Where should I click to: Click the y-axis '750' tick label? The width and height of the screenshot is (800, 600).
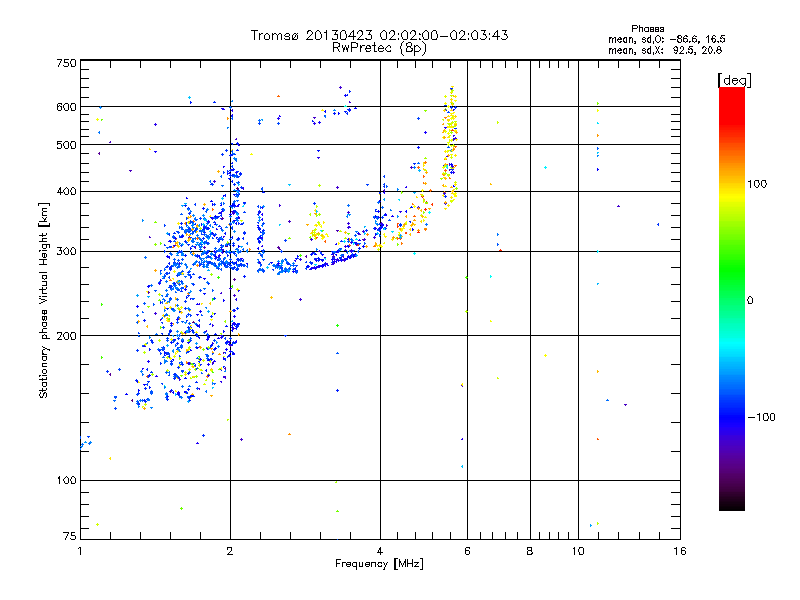tap(66, 63)
